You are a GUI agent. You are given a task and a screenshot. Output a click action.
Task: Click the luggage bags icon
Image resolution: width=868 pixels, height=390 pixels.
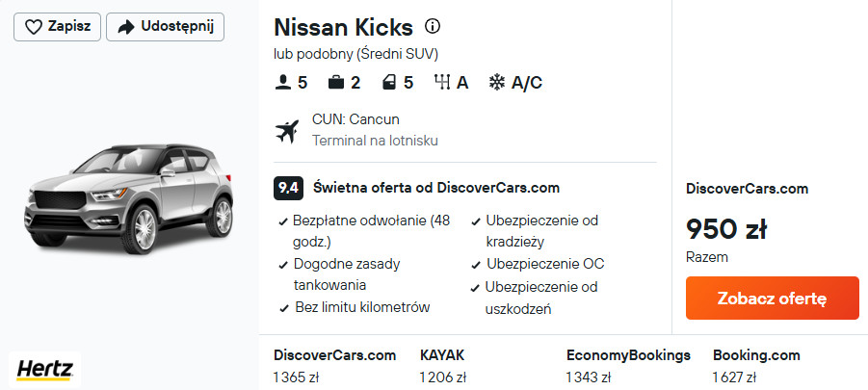(x=336, y=83)
